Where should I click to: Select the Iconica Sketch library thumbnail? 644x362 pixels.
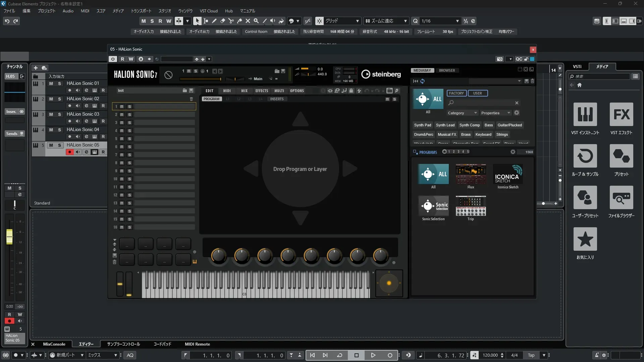click(x=508, y=174)
